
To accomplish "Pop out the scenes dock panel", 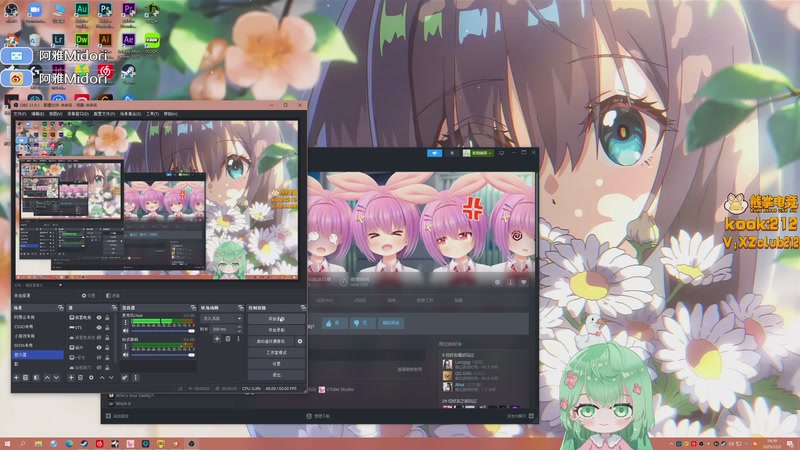I will pos(61,308).
